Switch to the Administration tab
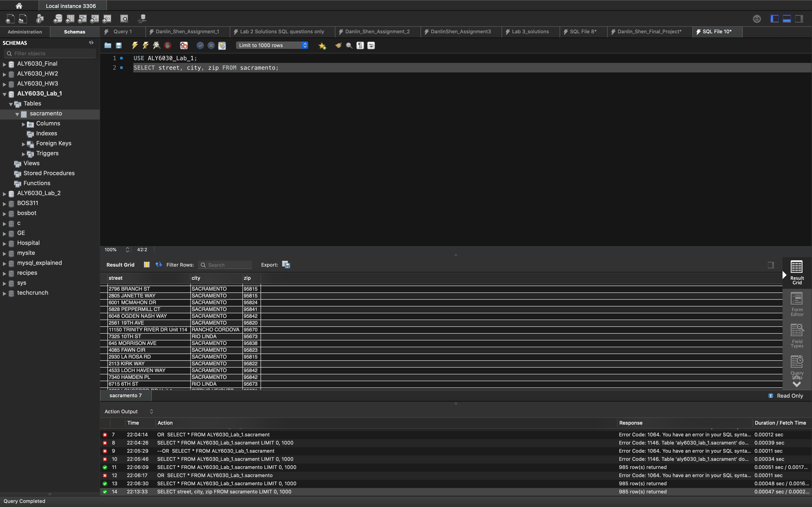 [x=25, y=32]
